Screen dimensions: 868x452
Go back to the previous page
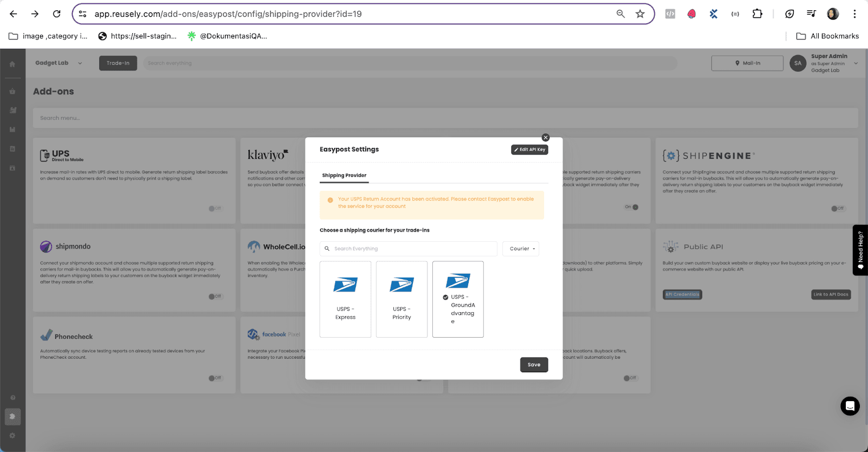coord(14,14)
